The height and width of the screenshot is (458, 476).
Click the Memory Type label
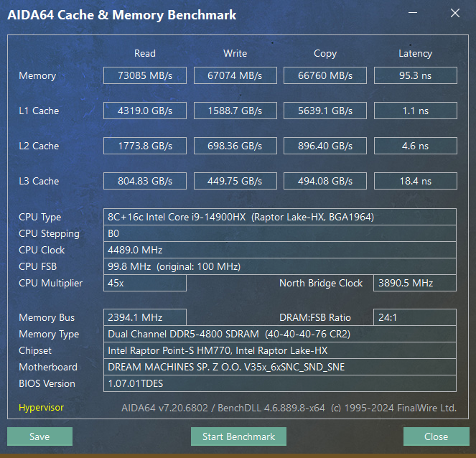click(49, 334)
